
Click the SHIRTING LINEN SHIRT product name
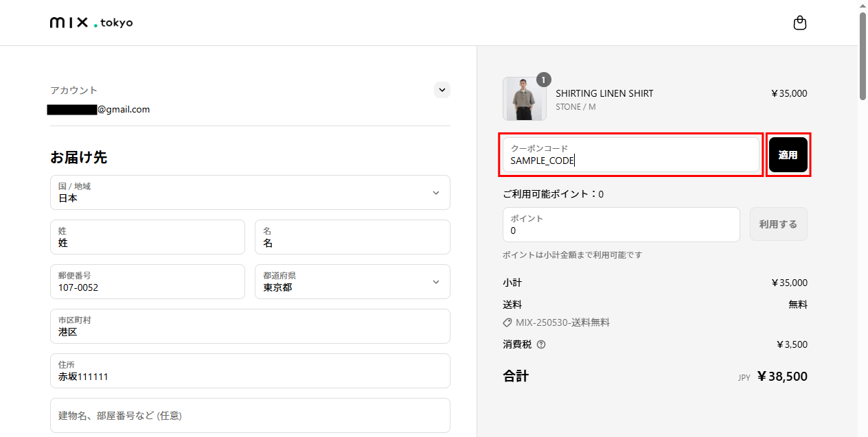tap(604, 93)
